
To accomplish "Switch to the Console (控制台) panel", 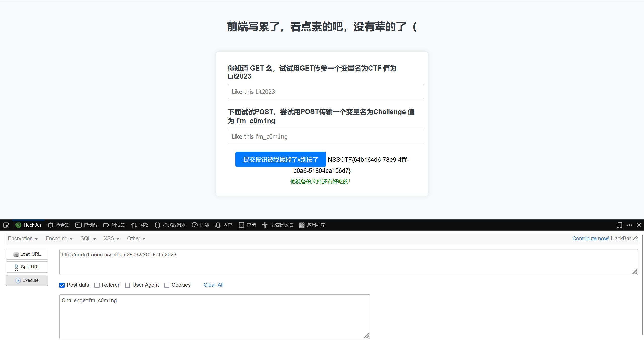I will tap(87, 225).
